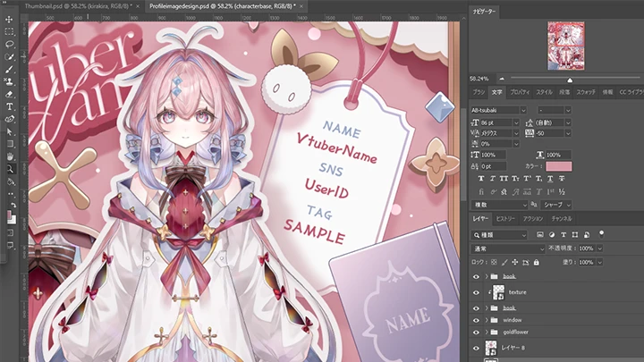
Task: Select the Move tool
Action: (x=9, y=20)
